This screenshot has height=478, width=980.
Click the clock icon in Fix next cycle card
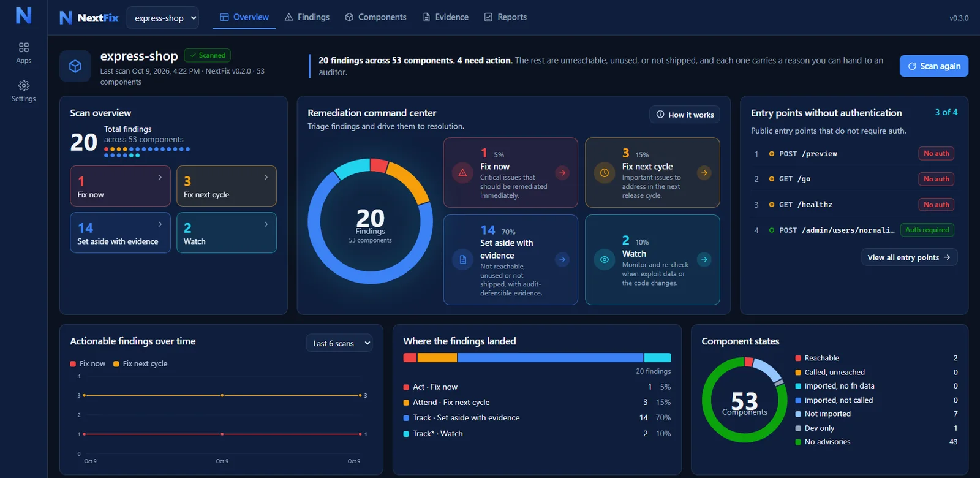pos(605,173)
